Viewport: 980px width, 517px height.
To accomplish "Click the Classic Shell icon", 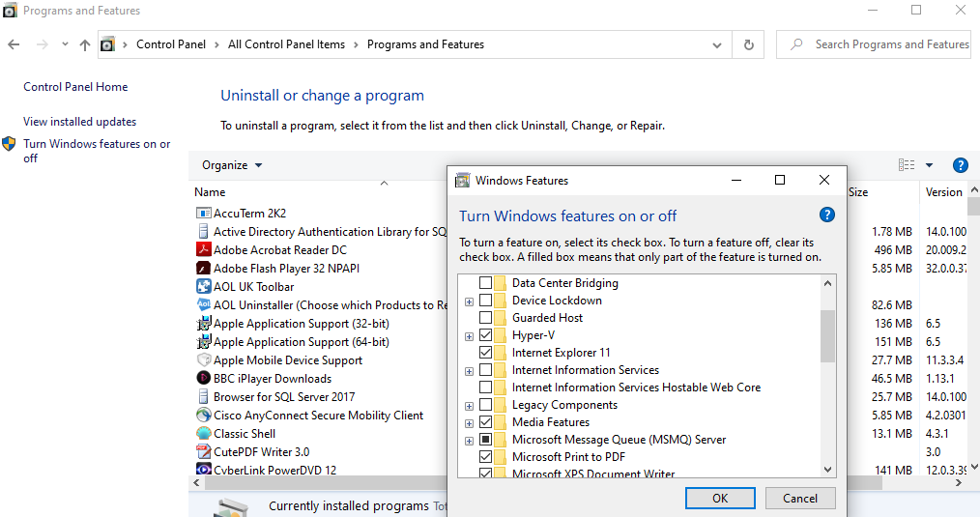I will (203, 433).
